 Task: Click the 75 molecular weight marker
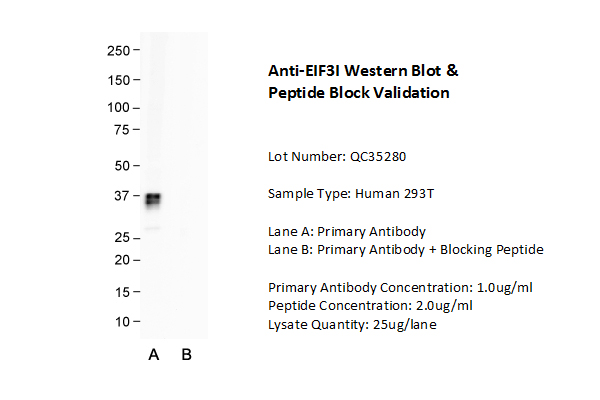(x=122, y=130)
